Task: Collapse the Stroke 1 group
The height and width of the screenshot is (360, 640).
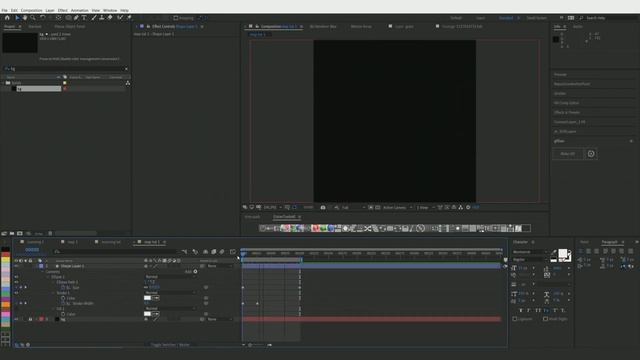Action: [53, 293]
